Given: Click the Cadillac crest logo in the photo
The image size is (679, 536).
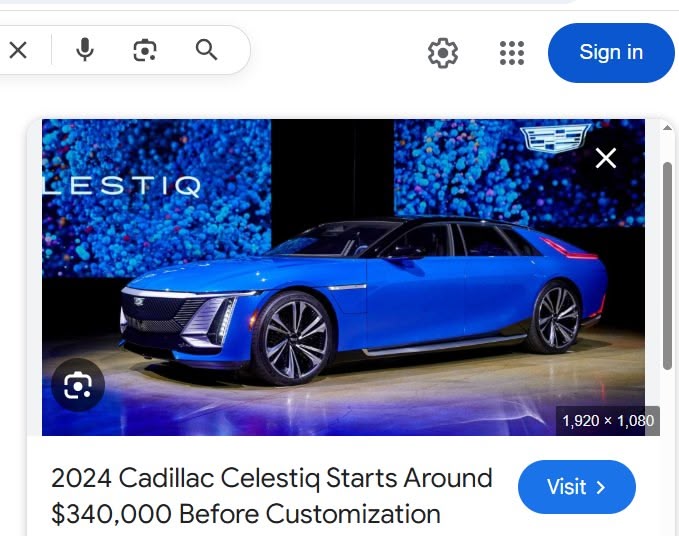Looking at the screenshot, I should click(556, 138).
